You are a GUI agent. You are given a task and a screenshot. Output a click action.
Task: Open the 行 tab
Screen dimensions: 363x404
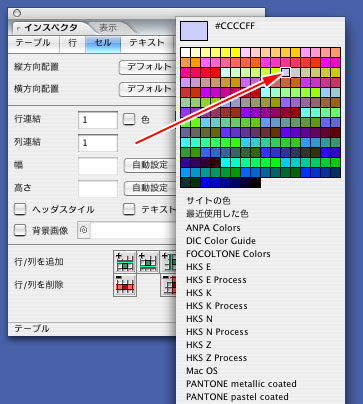72,43
